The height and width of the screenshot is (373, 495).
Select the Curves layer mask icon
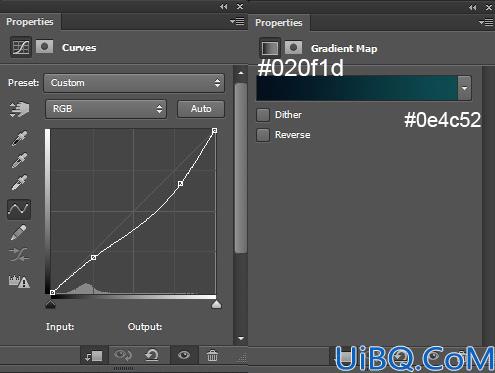coord(44,47)
